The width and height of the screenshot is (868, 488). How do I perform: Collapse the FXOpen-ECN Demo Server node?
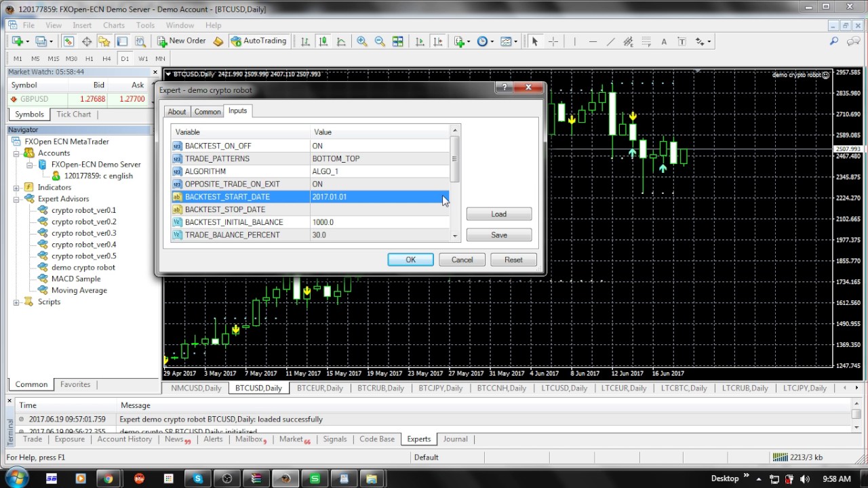pyautogui.click(x=30, y=165)
